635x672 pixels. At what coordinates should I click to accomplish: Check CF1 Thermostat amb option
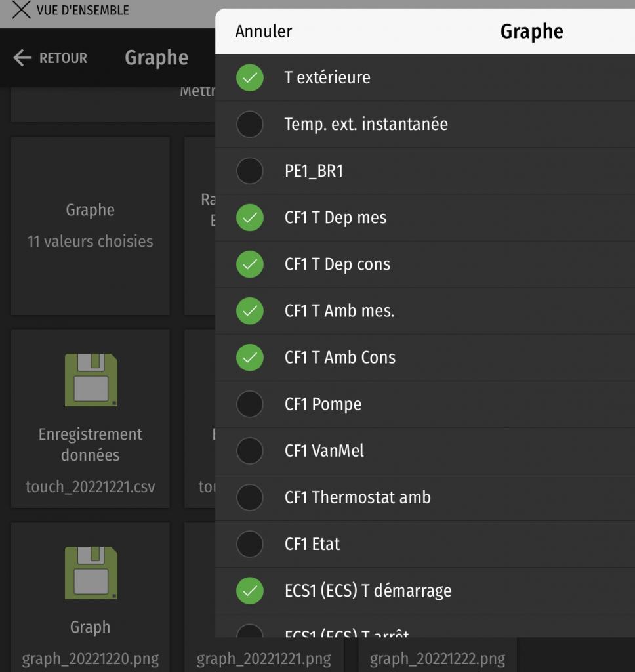250,497
